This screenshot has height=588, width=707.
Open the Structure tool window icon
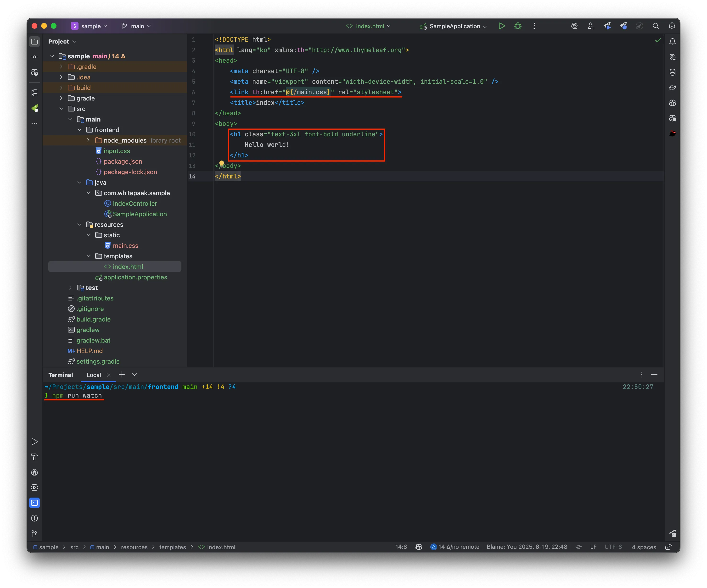point(34,93)
